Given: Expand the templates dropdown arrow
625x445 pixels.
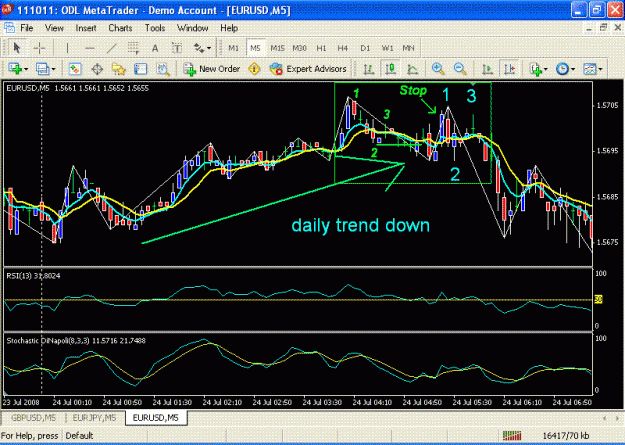Looking at the screenshot, I should tap(600, 69).
